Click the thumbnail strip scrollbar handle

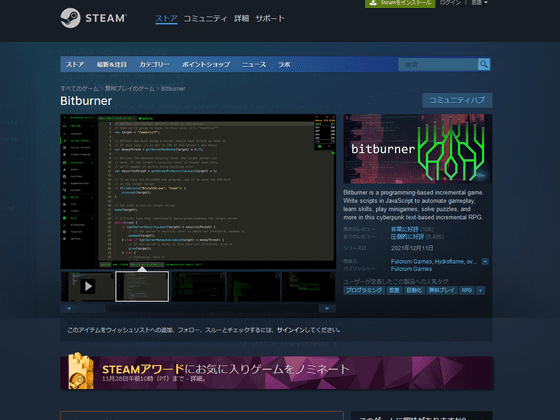coord(92,308)
